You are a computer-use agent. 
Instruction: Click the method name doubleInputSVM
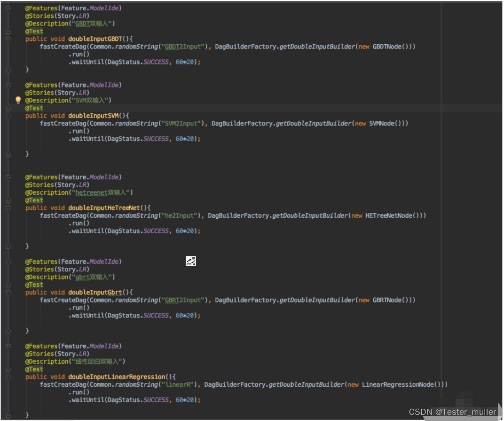coord(94,116)
